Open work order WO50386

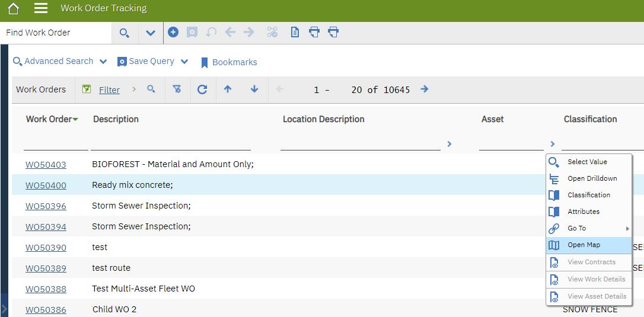(x=46, y=310)
